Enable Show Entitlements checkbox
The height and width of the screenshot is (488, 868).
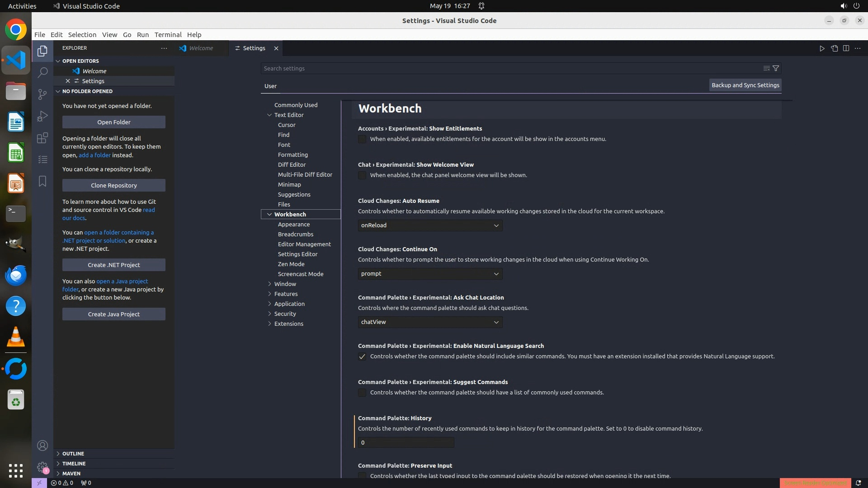point(362,139)
